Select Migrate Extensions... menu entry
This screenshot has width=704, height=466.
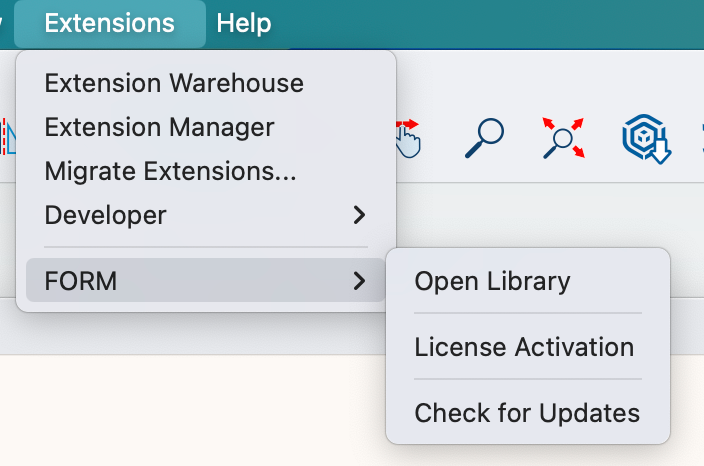tap(170, 171)
